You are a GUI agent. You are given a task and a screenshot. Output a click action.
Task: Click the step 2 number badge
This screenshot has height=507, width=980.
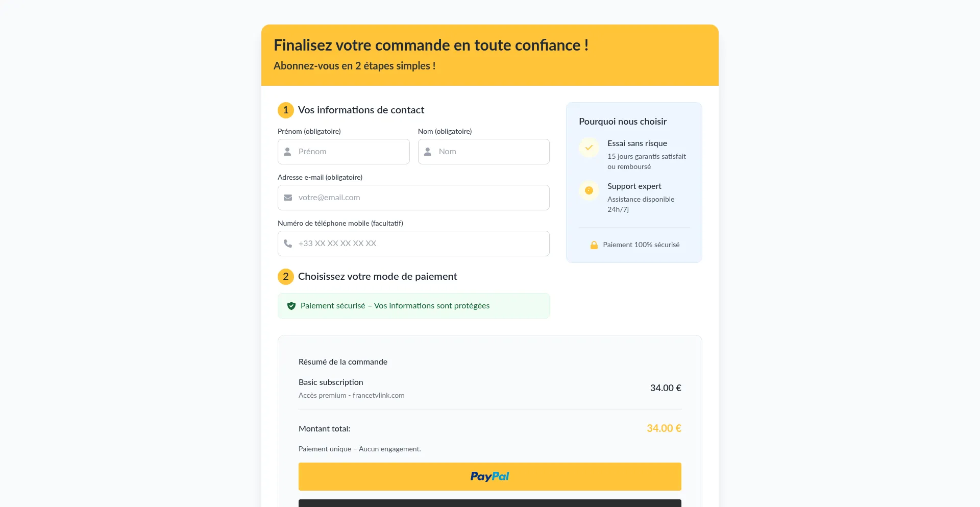[286, 277]
